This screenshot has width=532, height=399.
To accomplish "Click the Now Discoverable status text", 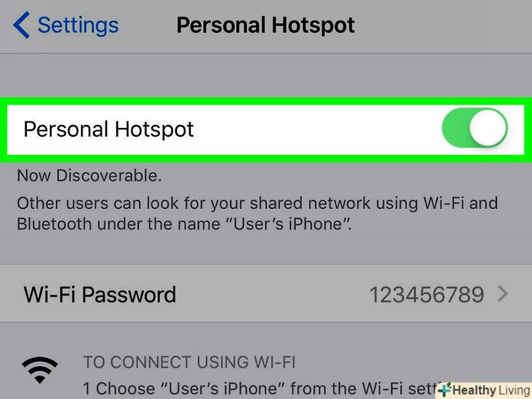I will click(x=89, y=175).
